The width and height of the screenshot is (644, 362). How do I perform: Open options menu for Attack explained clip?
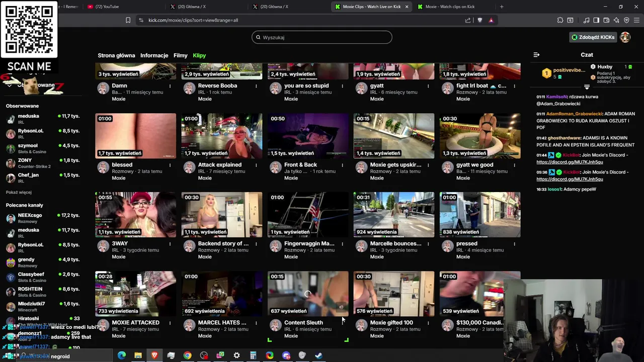pyautogui.click(x=256, y=165)
